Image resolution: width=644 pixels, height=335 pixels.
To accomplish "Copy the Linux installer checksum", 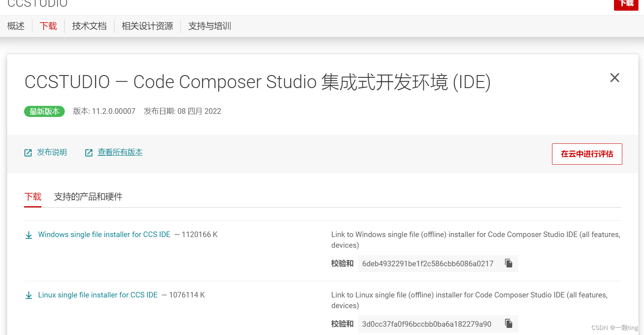I will [x=509, y=324].
